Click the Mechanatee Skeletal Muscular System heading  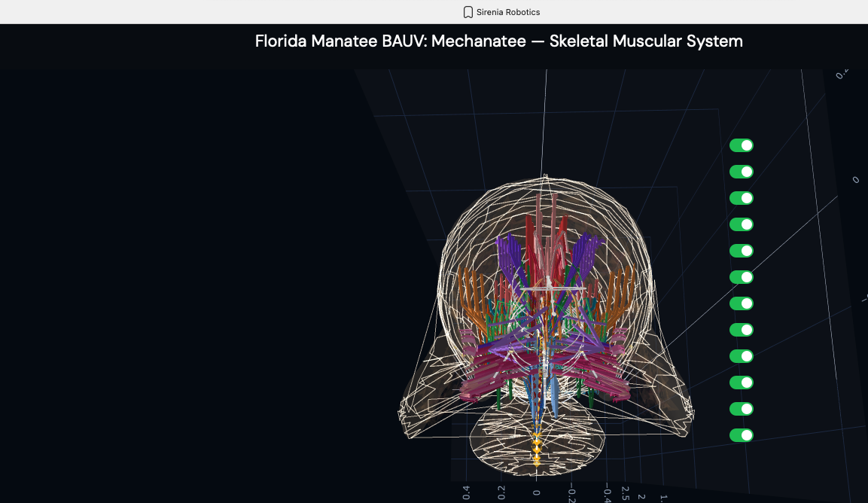[499, 41]
